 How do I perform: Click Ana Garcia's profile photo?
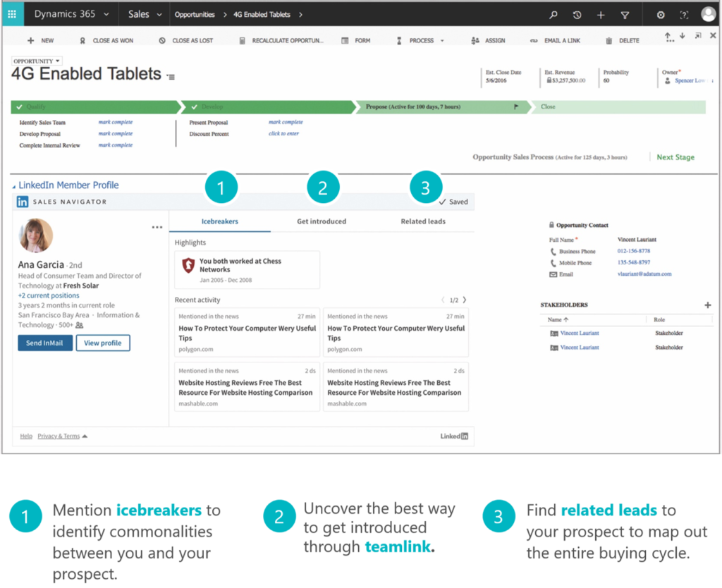36,235
